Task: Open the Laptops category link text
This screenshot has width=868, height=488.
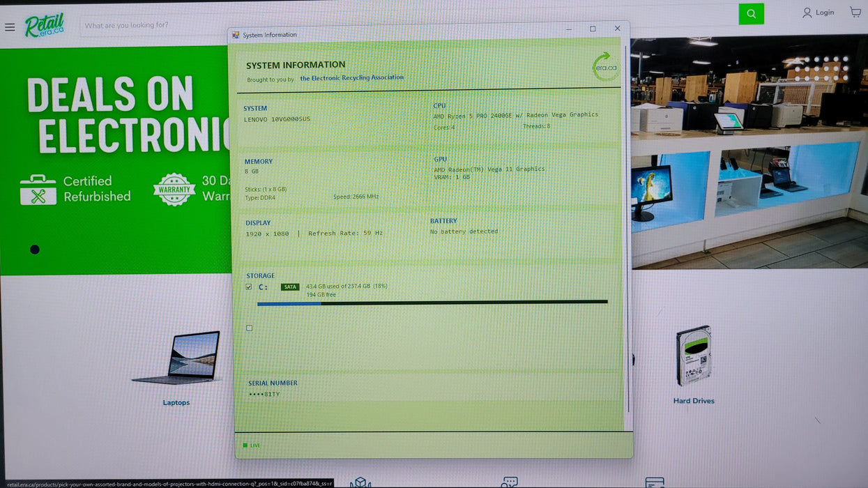Action: click(x=176, y=402)
